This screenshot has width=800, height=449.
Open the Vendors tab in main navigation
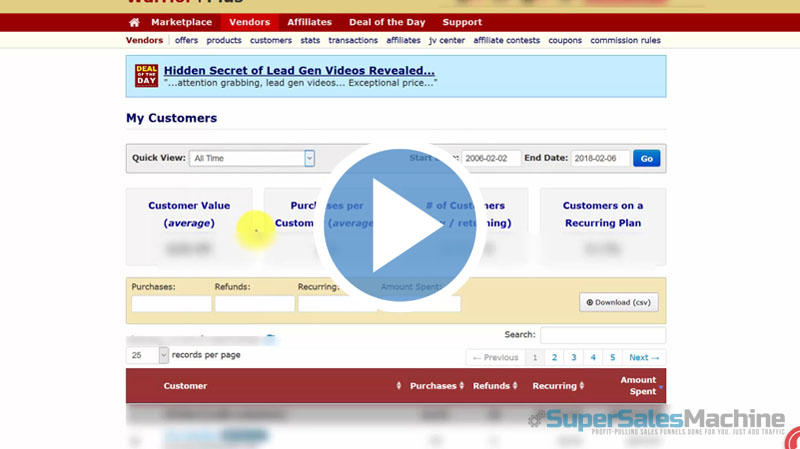[249, 22]
